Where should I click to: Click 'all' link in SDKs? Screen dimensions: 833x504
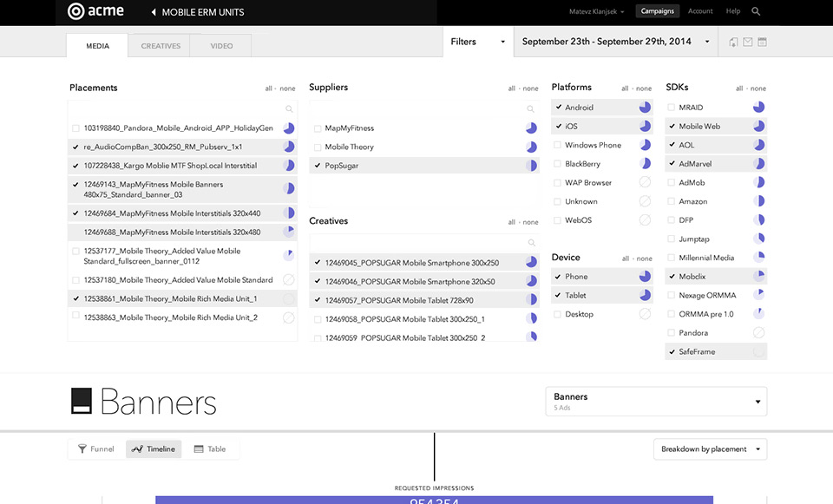coord(739,88)
